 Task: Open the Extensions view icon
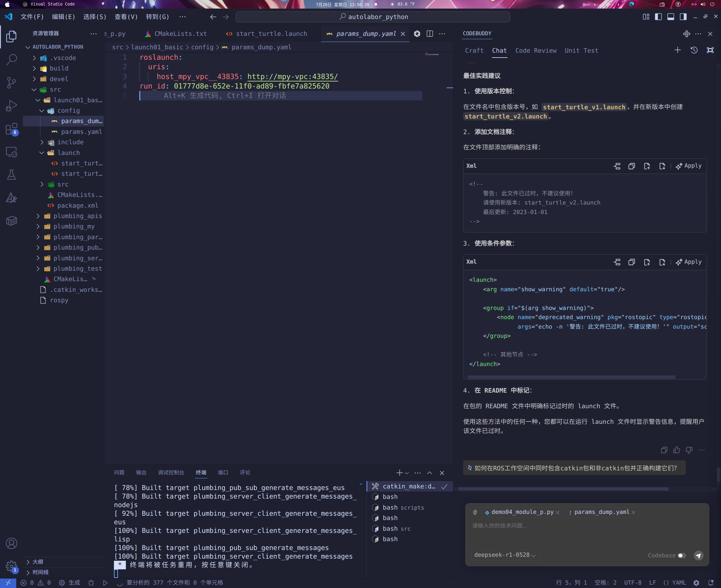pos(12,129)
